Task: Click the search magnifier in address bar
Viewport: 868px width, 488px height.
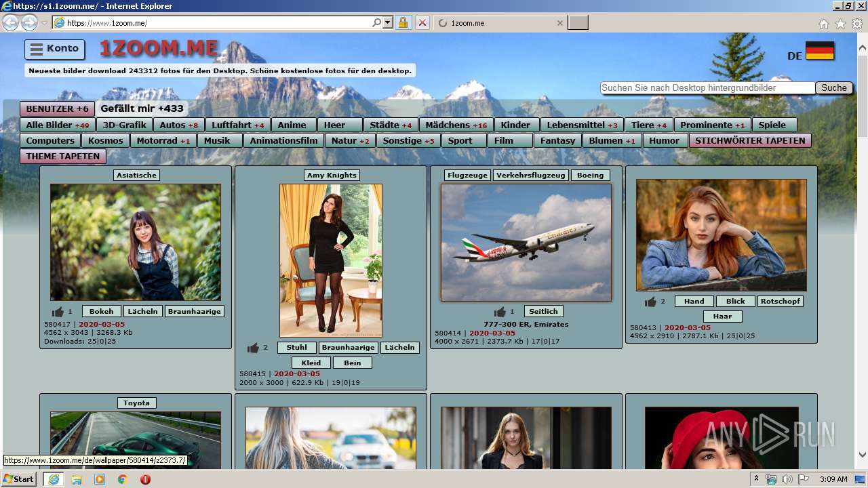Action: click(x=377, y=23)
